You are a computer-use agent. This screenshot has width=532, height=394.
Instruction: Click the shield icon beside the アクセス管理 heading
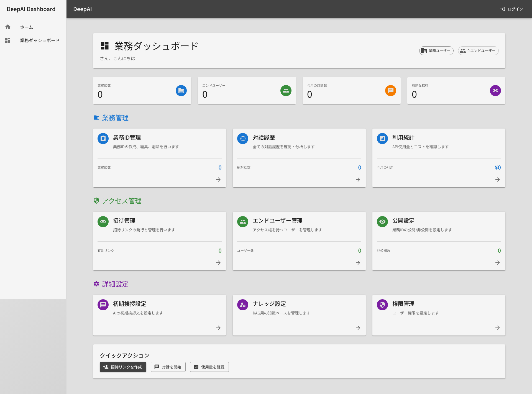[x=96, y=201]
